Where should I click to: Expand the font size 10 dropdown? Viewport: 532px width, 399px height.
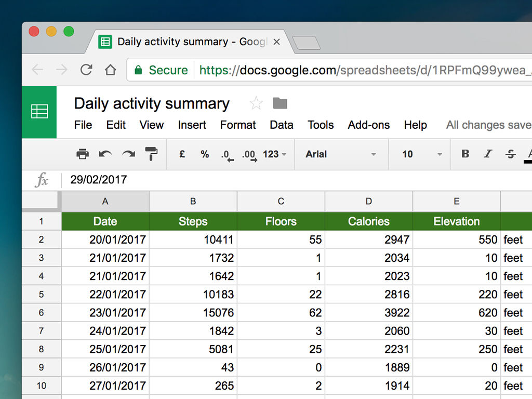pos(422,154)
